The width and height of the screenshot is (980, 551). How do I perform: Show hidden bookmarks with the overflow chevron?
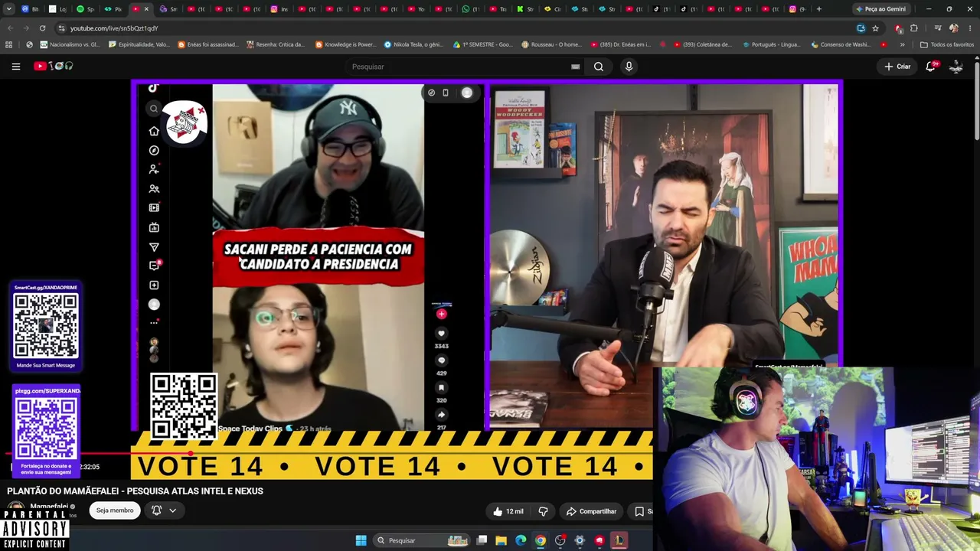coord(902,44)
